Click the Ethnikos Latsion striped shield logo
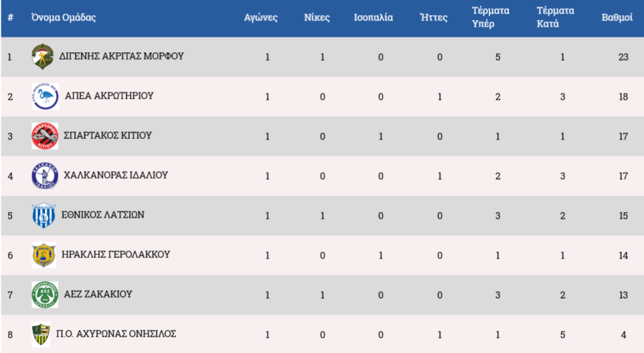 (x=42, y=215)
